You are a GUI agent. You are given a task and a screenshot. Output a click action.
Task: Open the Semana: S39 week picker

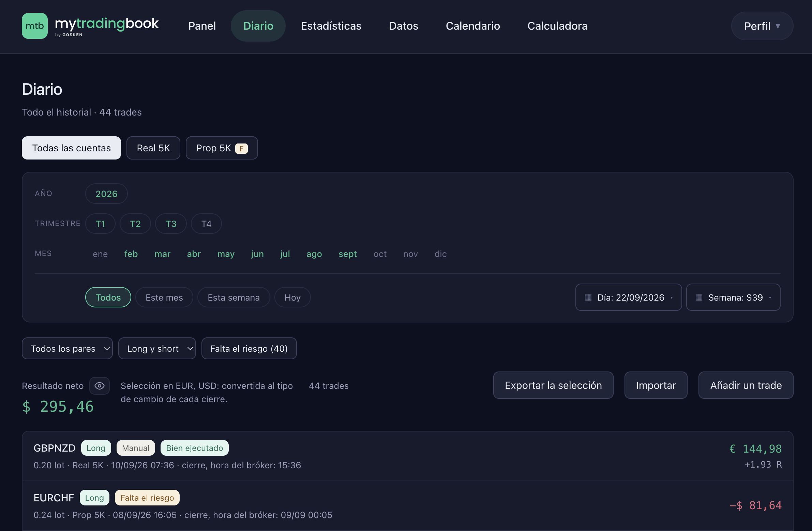[x=733, y=298]
